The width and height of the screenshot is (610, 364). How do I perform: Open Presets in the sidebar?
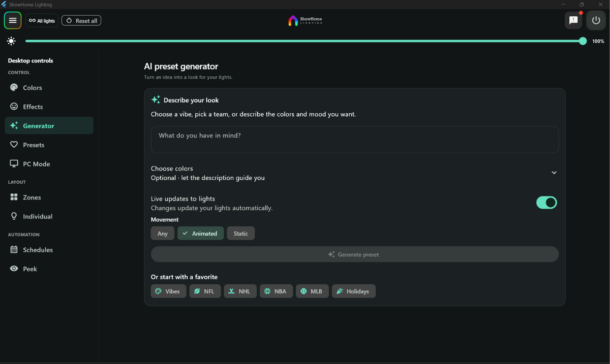pos(49,145)
